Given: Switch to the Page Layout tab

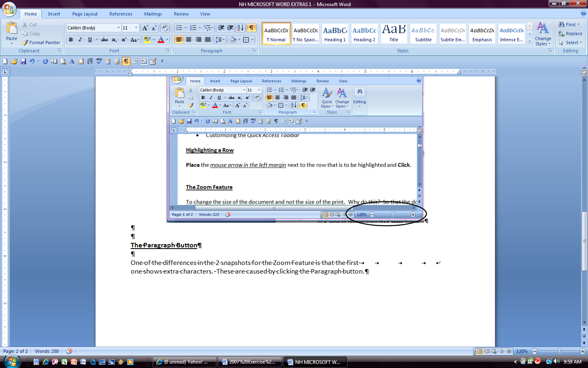Looking at the screenshot, I should coord(85,14).
